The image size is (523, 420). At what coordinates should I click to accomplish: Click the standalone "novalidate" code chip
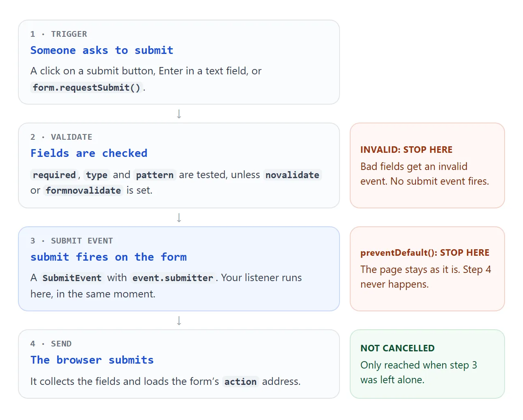pos(293,175)
